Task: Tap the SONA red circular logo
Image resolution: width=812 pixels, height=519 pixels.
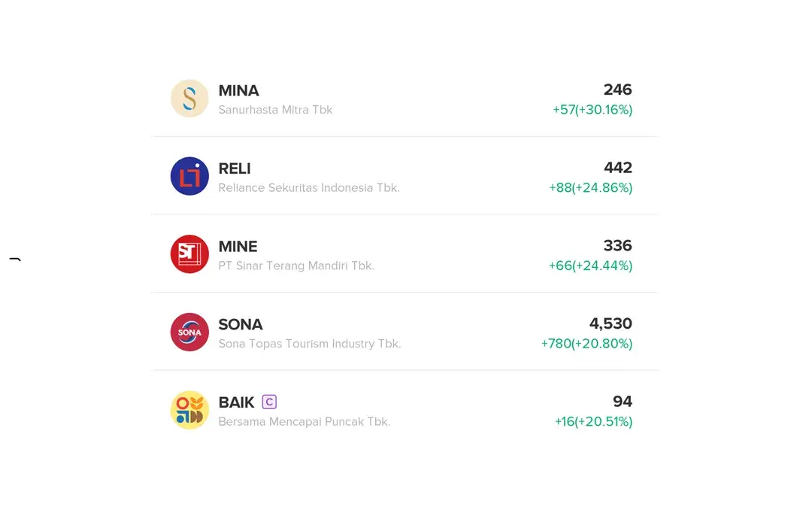Action: coord(189,332)
